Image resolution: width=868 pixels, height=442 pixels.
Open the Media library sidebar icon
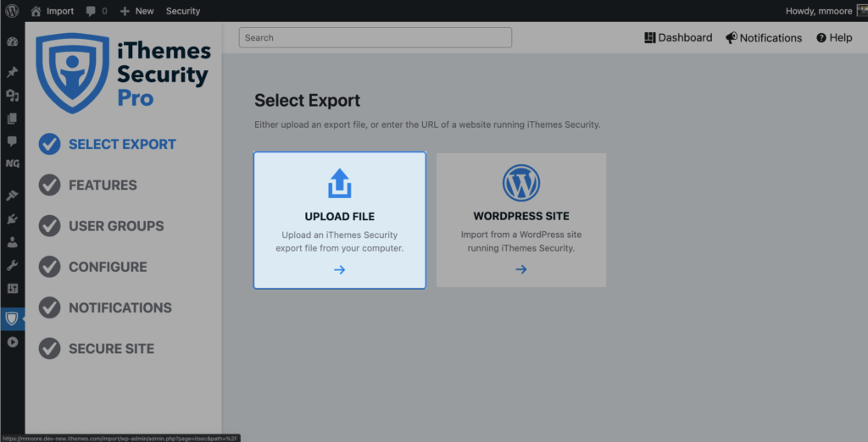12,96
